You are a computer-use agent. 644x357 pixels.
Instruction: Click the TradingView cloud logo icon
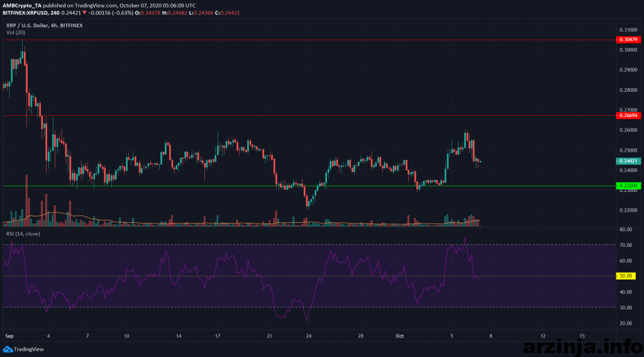[x=8, y=349]
